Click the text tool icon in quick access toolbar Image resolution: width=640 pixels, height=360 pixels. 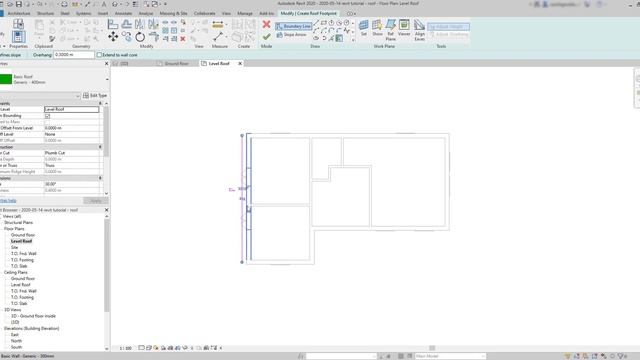pyautogui.click(x=104, y=4)
